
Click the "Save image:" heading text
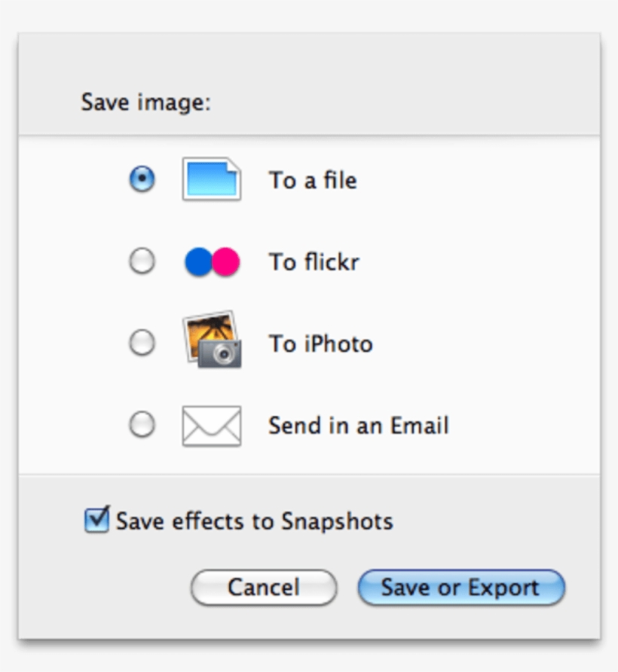point(146,102)
